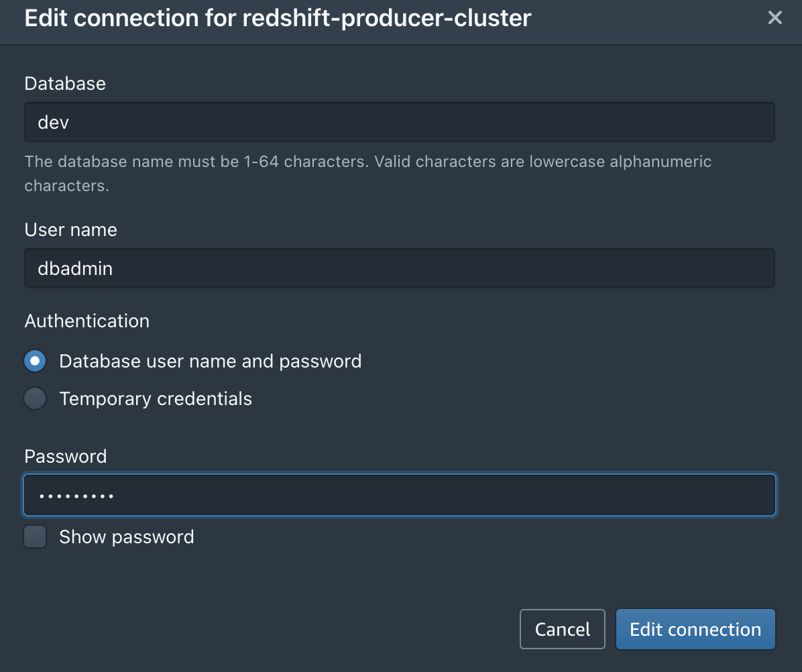Click the 'Password' field label

pyautogui.click(x=65, y=456)
